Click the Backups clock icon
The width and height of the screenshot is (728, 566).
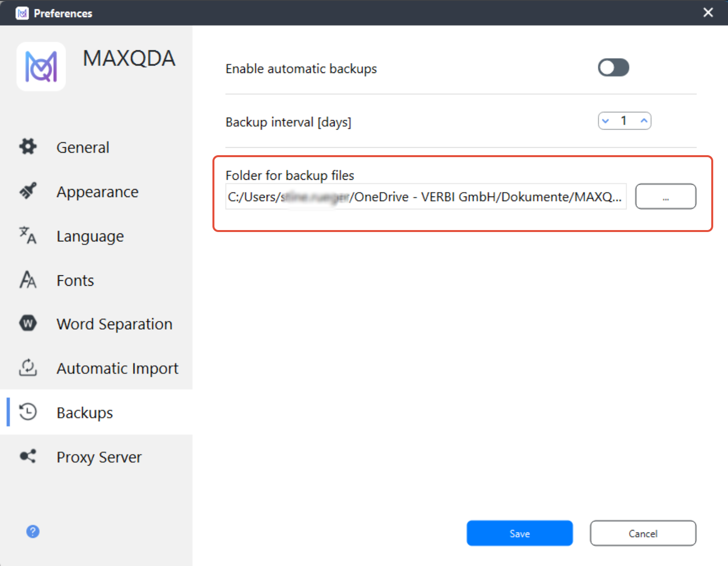[x=28, y=412]
